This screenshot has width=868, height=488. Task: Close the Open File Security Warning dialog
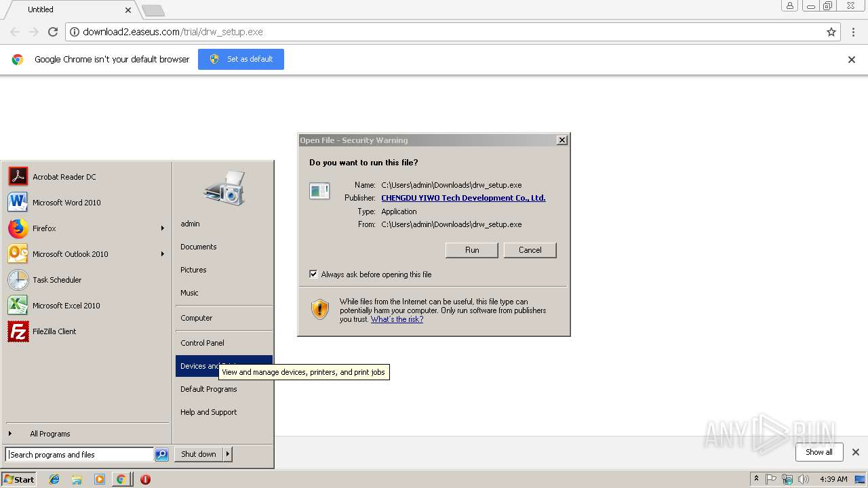(x=561, y=140)
